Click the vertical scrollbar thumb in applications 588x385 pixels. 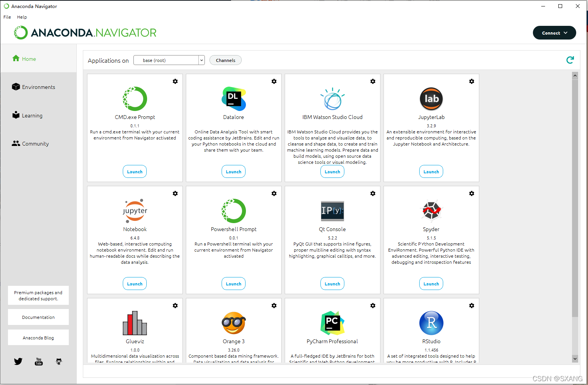point(575,198)
